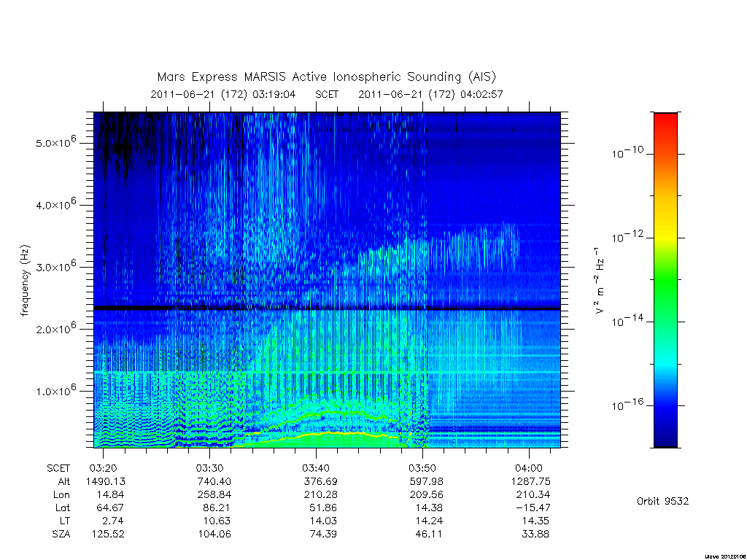This screenshot has width=747, height=560.
Task: Click local time value '14.03'
Action: [323, 521]
